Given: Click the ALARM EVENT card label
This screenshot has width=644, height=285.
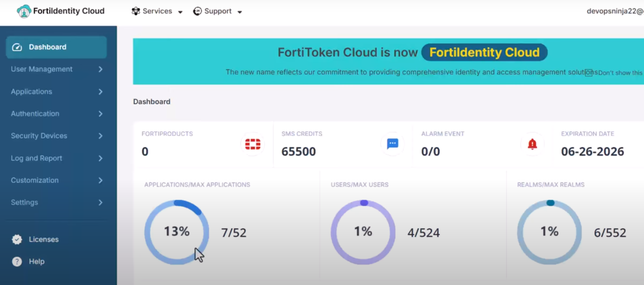Looking at the screenshot, I should (x=443, y=134).
